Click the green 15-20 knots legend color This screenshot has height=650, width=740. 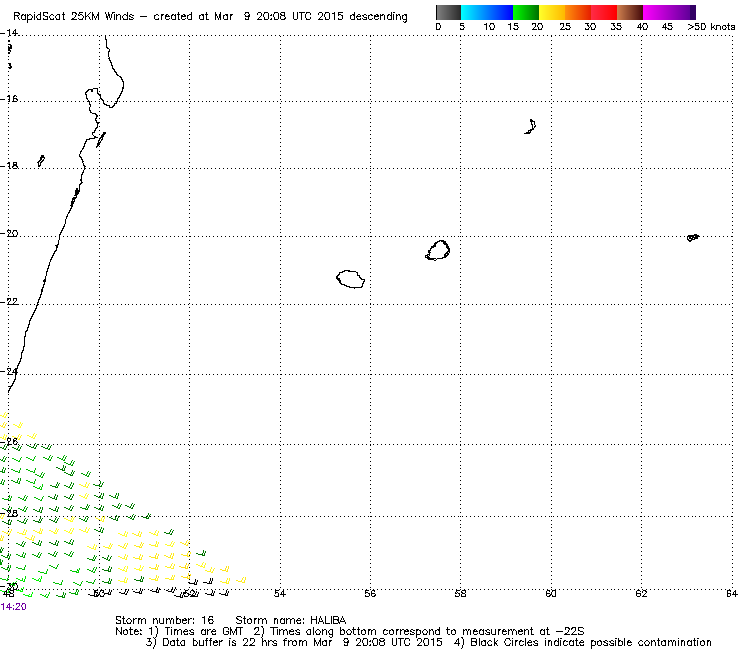click(526, 12)
